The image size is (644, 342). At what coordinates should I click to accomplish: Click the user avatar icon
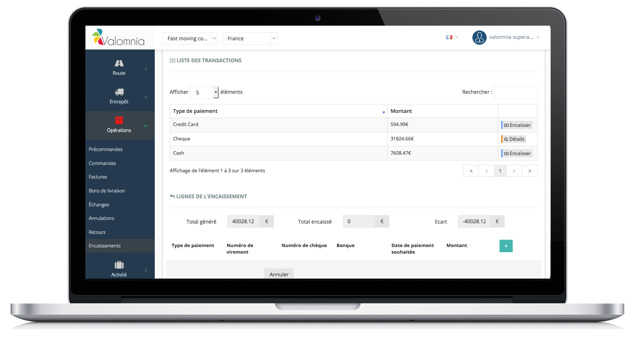479,37
